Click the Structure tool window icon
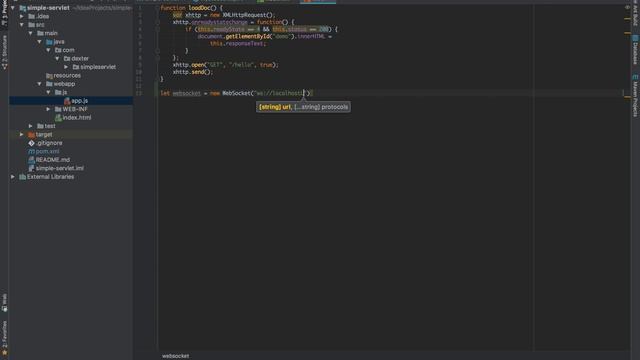Image resolution: width=640 pixels, height=360 pixels. 4,66
